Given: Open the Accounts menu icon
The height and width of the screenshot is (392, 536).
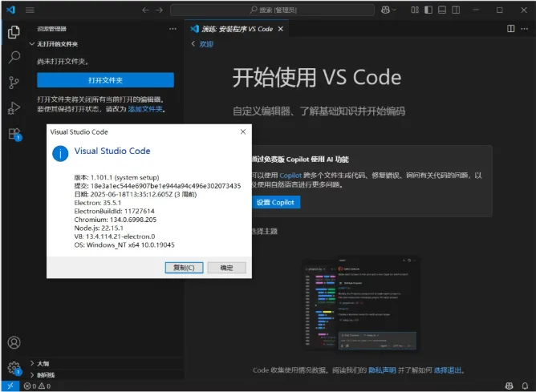Looking at the screenshot, I should pyautogui.click(x=14, y=342).
